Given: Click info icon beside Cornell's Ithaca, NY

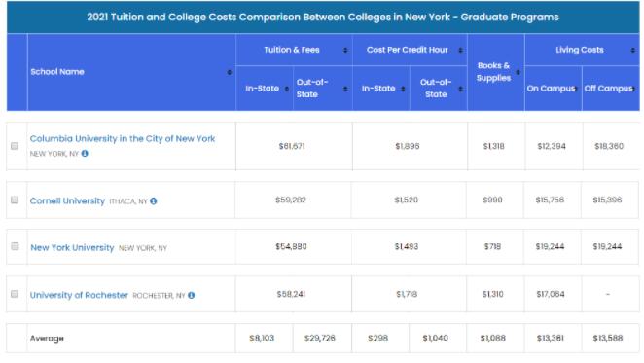Looking at the screenshot, I should (x=153, y=201).
